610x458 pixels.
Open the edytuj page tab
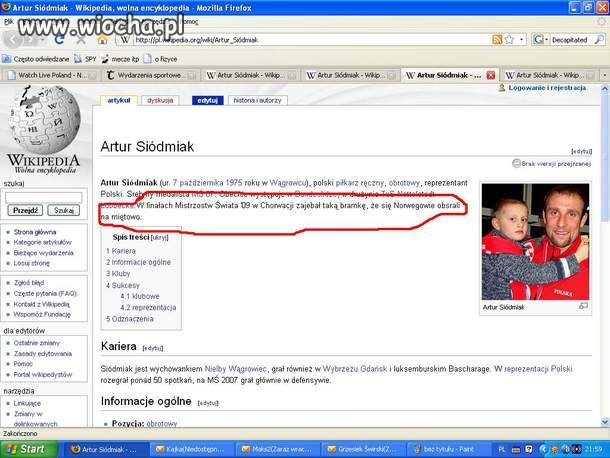click(x=208, y=100)
